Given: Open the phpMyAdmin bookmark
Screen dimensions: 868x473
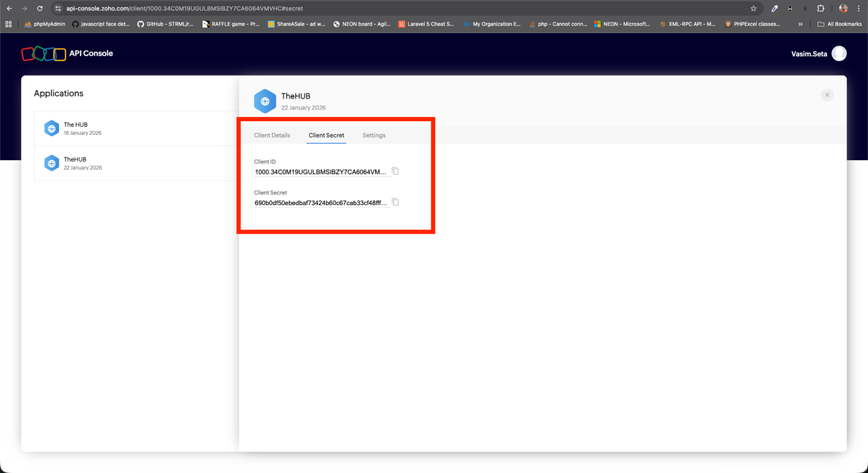Looking at the screenshot, I should click(45, 24).
